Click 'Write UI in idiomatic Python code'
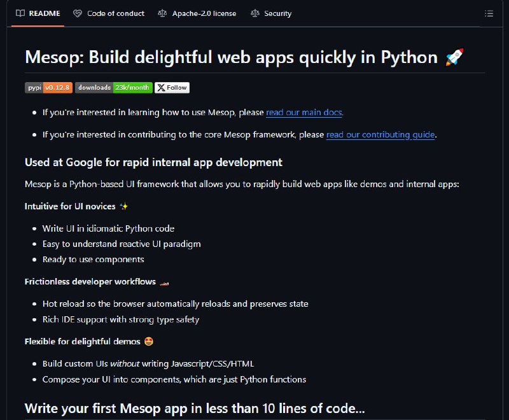This screenshot has height=420, width=509. click(x=108, y=228)
